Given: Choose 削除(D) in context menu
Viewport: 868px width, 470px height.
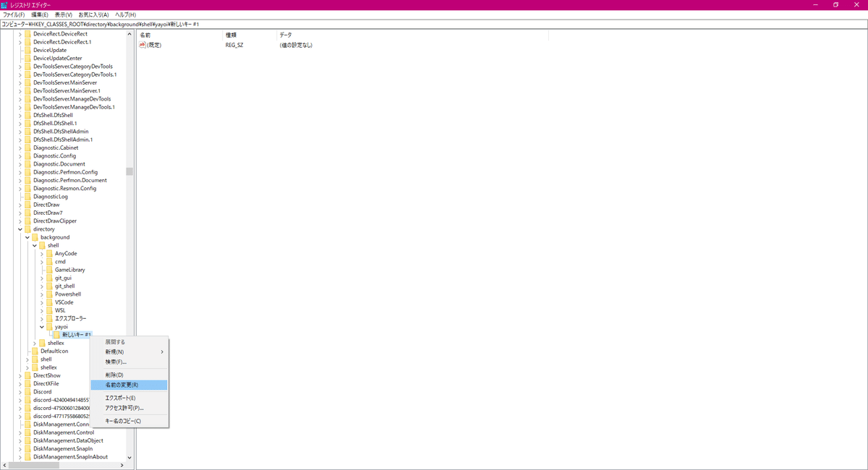Looking at the screenshot, I should [x=129, y=375].
